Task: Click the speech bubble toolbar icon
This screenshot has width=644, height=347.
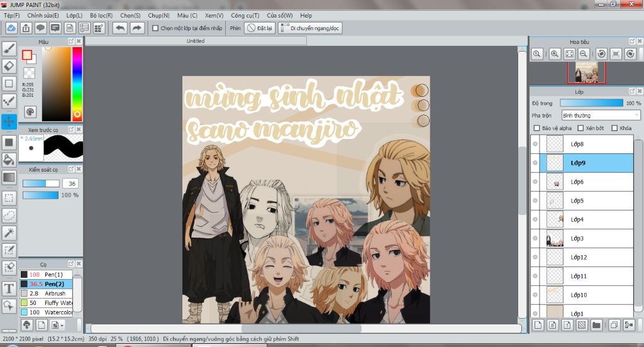Action: (40, 28)
